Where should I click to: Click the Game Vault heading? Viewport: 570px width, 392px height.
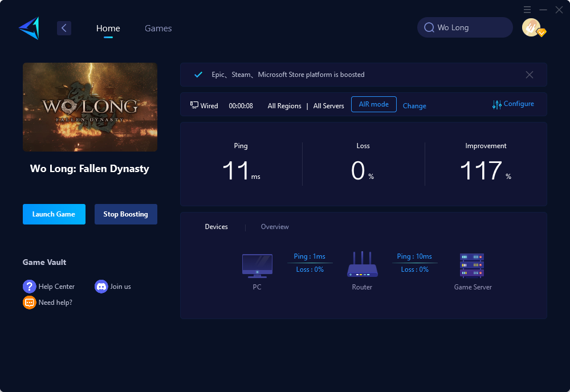point(44,262)
